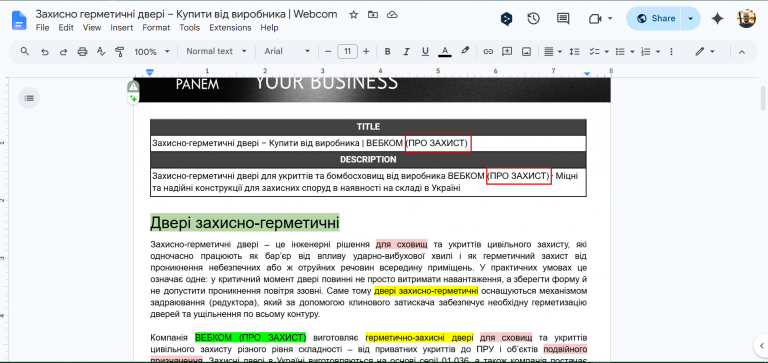Image resolution: width=768 pixels, height=363 pixels.
Task: Start a video call with the camera icon
Action: pos(595,19)
